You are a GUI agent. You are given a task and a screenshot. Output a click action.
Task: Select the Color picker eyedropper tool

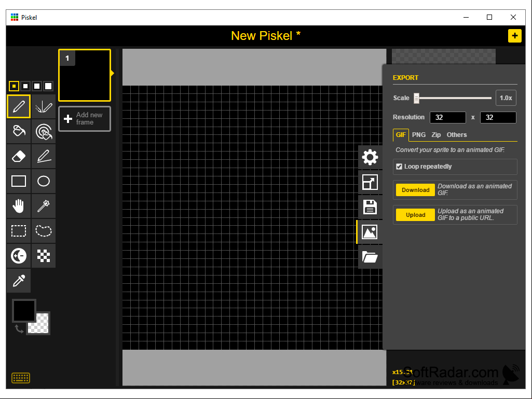click(x=19, y=281)
